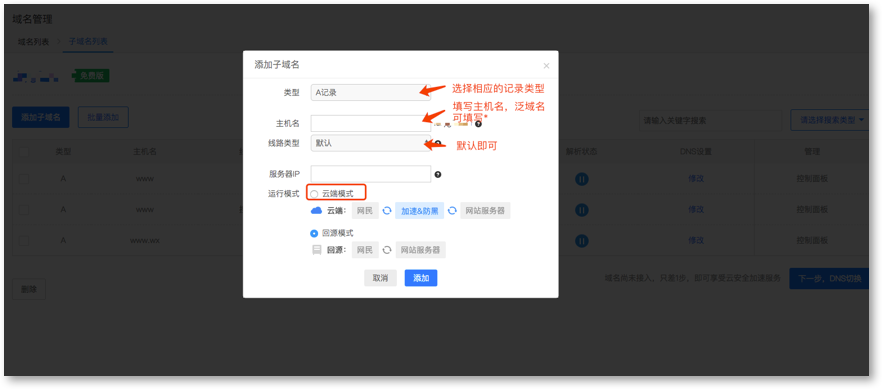The image size is (882, 389).
Task: Click 网站服务器 box in the 云端 row
Action: [485, 211]
